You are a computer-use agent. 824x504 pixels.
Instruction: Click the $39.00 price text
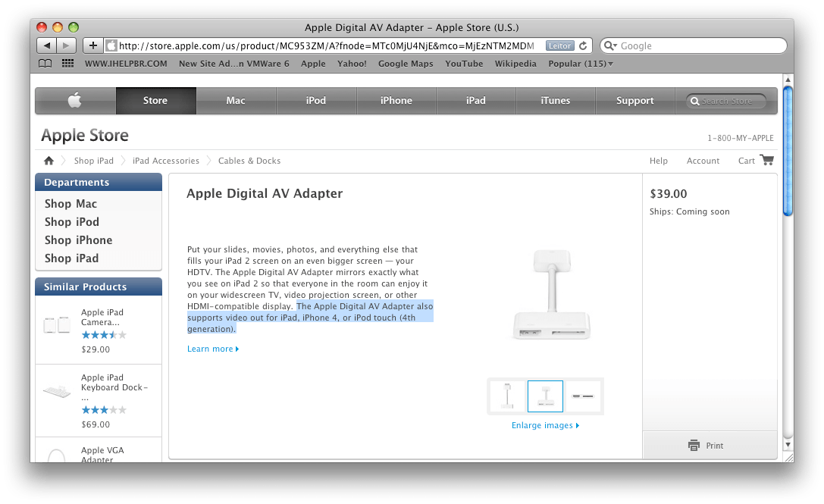click(669, 194)
